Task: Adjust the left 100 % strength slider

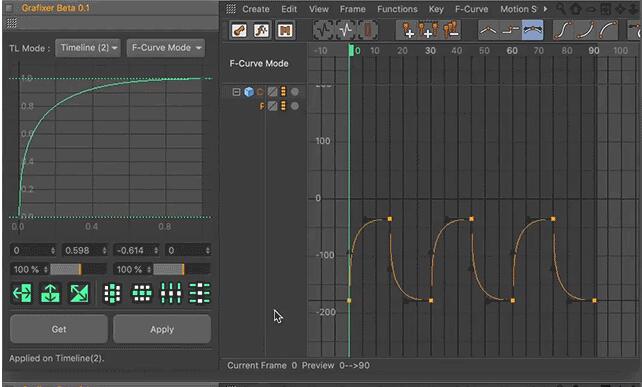Action: (x=78, y=269)
